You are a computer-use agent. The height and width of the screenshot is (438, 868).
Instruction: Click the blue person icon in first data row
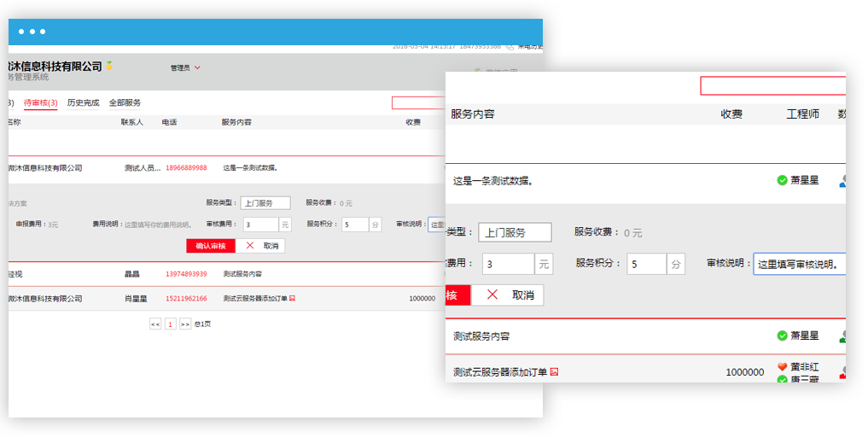click(x=843, y=180)
